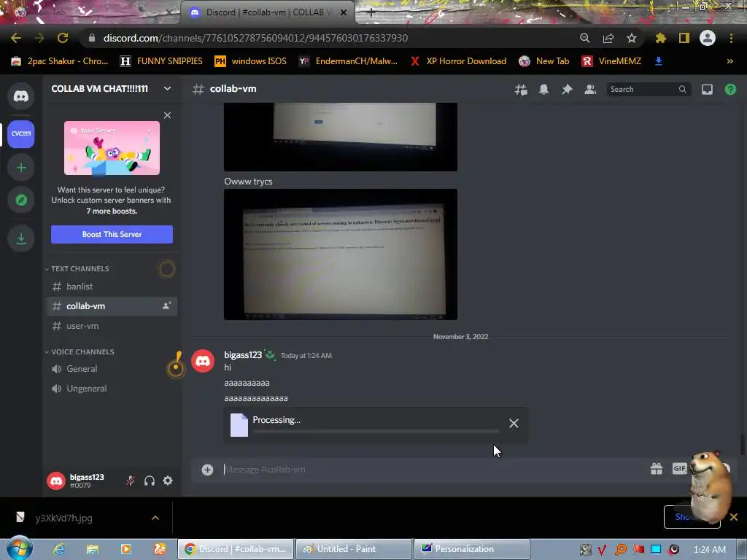This screenshot has width=747, height=560.
Task: Open Threads icon in channel header
Action: tap(521, 90)
